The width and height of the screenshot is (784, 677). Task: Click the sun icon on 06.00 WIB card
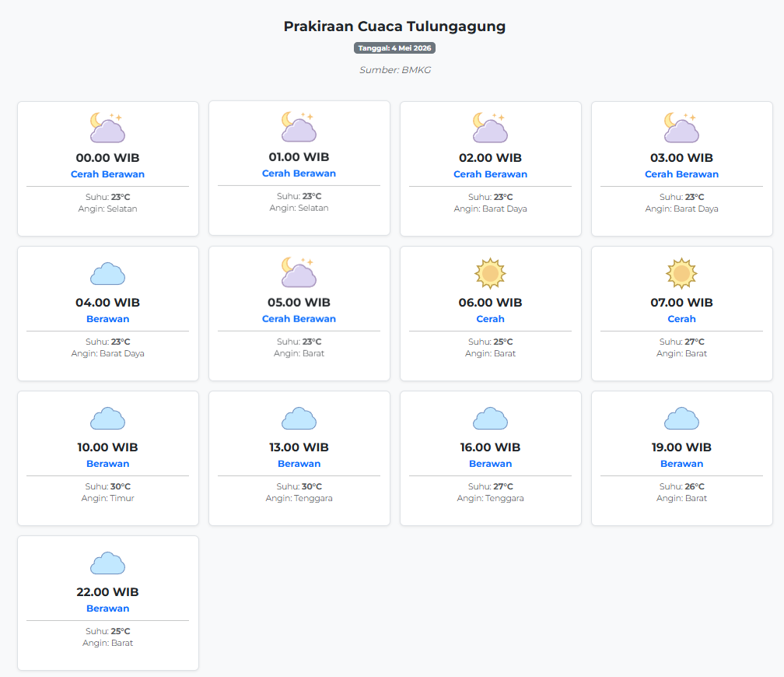click(490, 273)
